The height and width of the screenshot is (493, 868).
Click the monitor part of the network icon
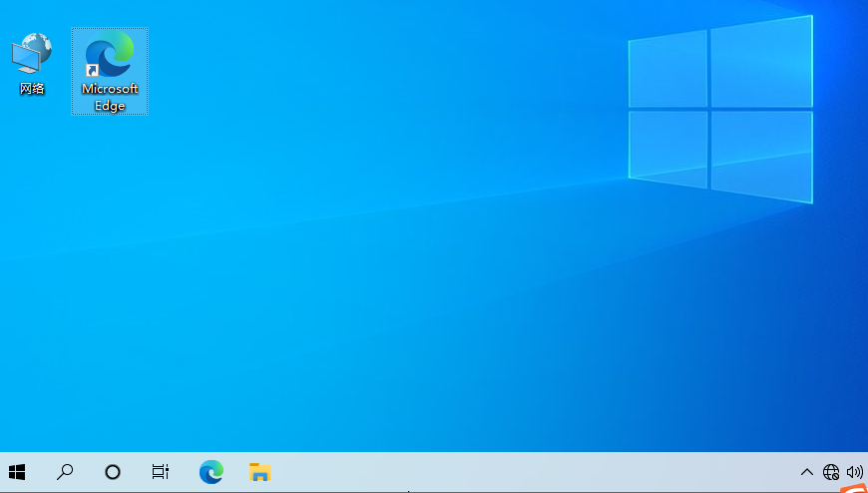coord(25,59)
